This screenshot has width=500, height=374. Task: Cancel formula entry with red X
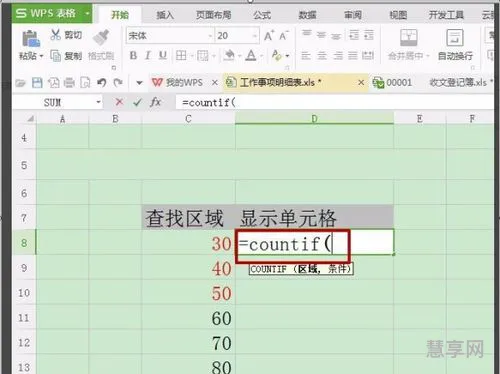click(x=119, y=102)
